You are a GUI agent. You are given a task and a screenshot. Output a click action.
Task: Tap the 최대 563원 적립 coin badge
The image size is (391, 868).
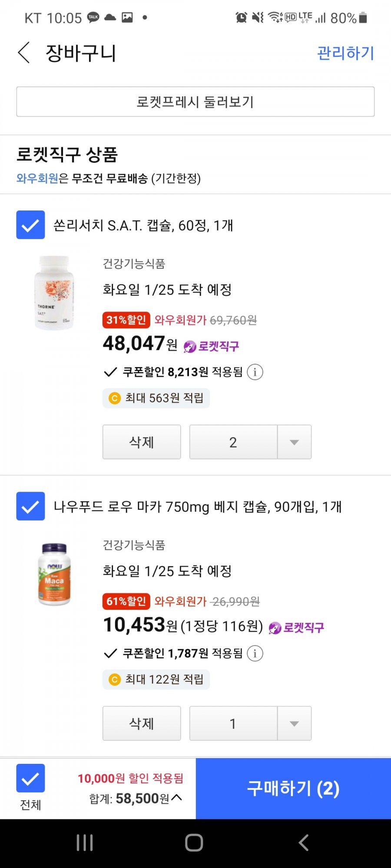156,398
